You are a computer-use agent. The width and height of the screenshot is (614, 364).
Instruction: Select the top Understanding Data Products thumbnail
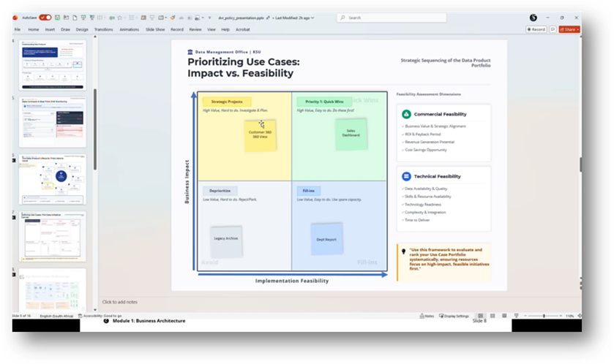click(x=53, y=65)
